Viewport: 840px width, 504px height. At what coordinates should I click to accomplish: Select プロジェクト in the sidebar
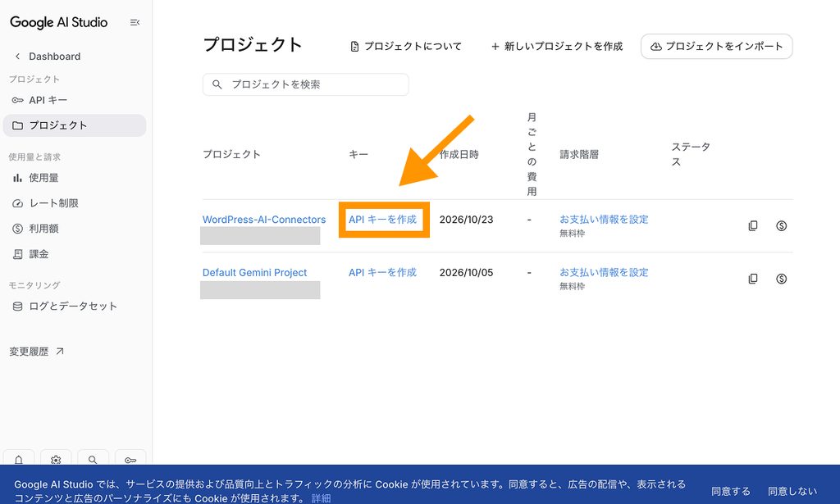pos(75,125)
